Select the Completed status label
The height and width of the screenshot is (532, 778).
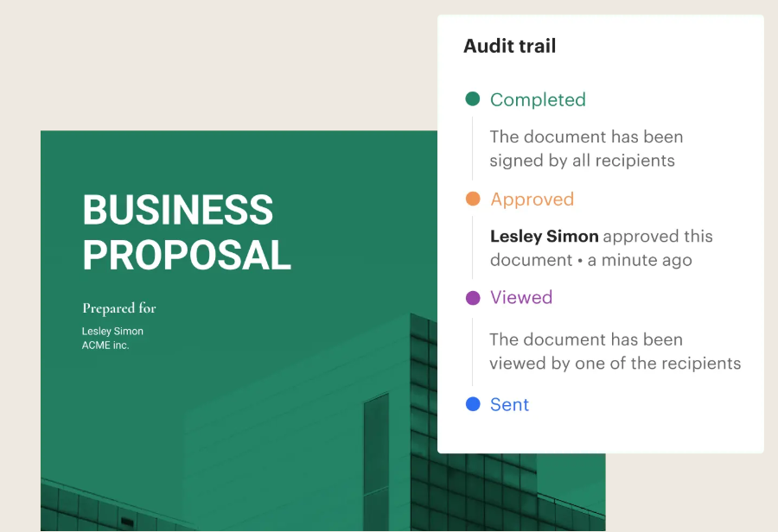538,99
